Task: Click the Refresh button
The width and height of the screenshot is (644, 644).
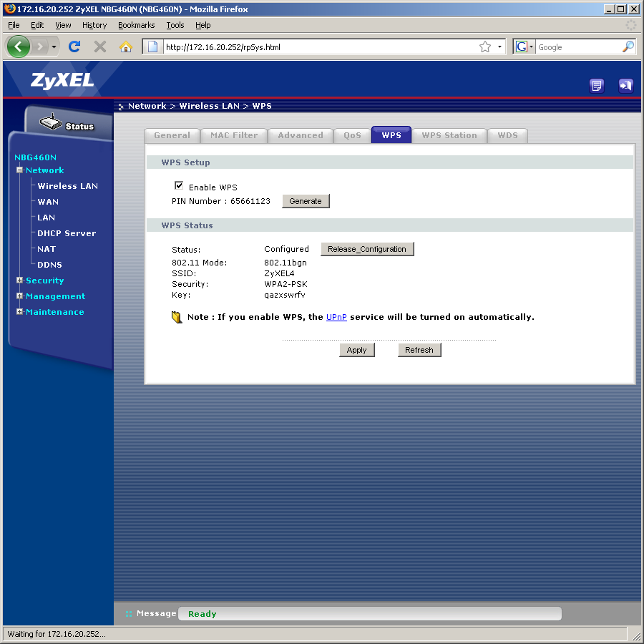Action: [419, 351]
